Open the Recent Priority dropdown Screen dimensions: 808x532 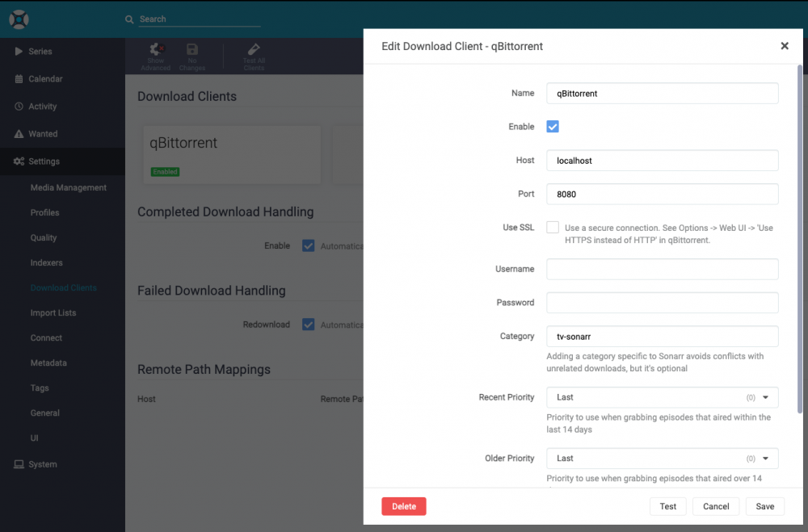(x=663, y=397)
